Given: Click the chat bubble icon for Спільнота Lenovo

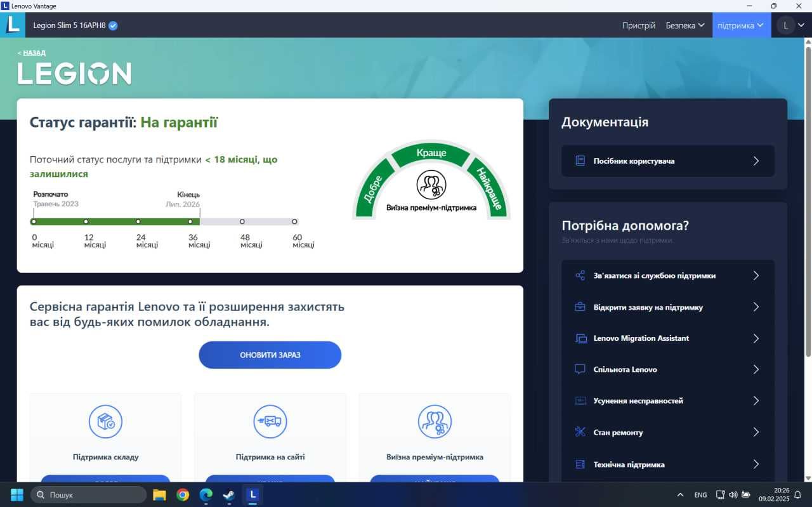Looking at the screenshot, I should click(x=580, y=369).
